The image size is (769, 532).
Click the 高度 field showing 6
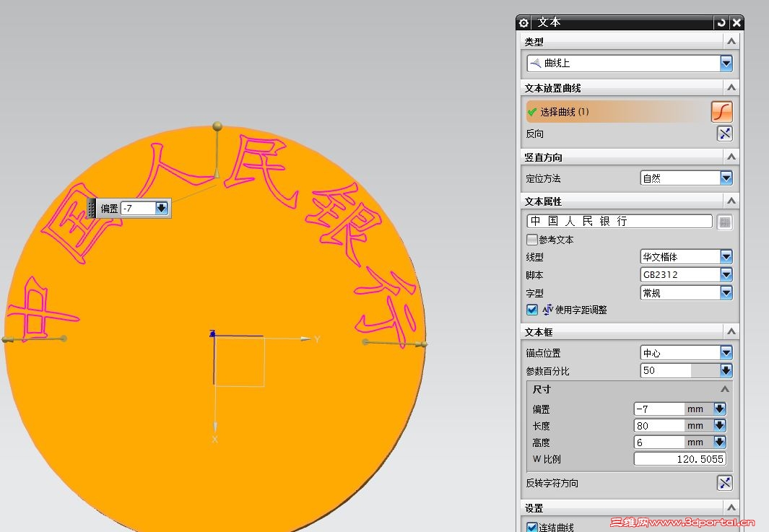659,442
